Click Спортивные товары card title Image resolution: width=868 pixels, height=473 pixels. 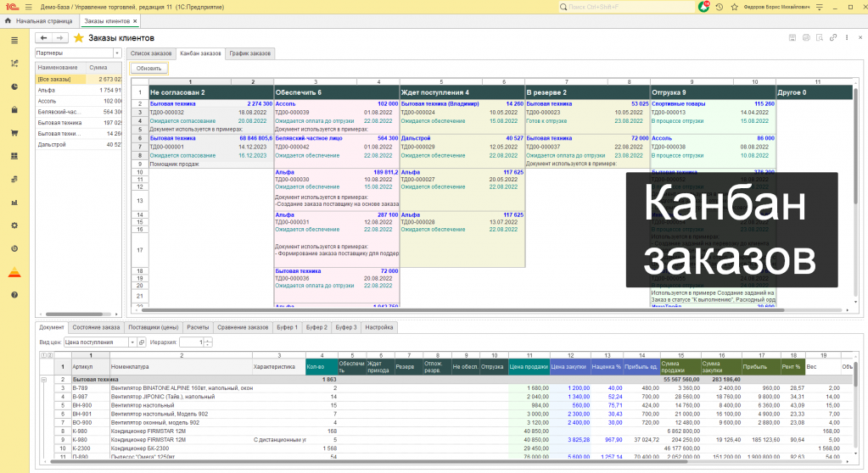(678, 103)
